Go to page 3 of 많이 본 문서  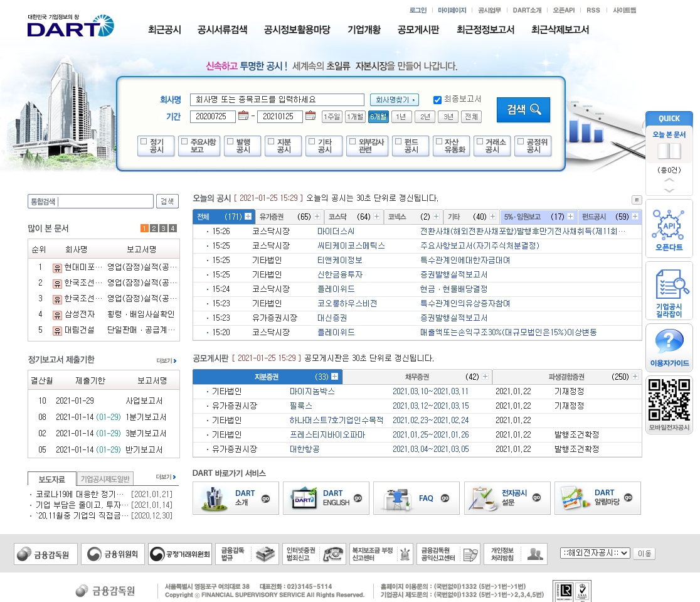click(163, 228)
